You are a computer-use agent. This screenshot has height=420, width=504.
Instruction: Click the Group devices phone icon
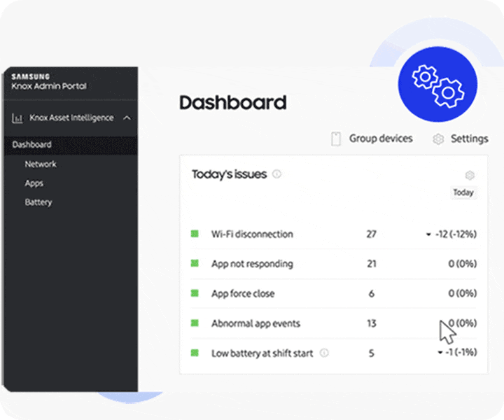tap(336, 139)
